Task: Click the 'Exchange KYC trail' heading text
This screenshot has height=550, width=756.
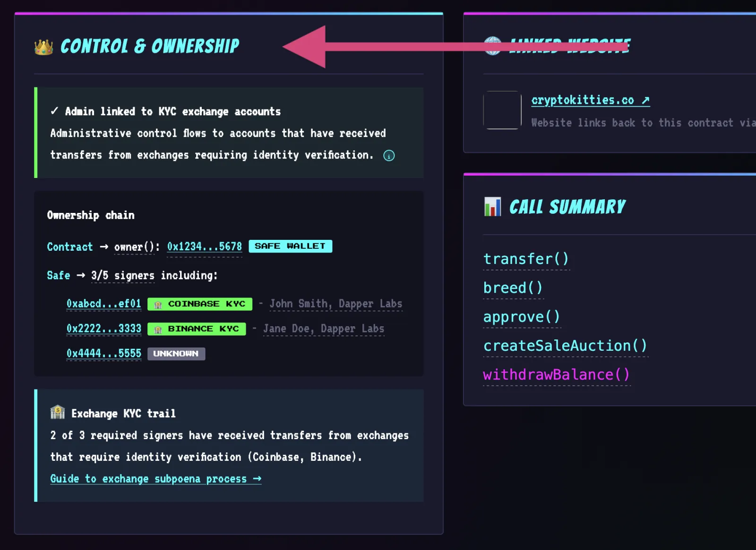Action: (124, 414)
